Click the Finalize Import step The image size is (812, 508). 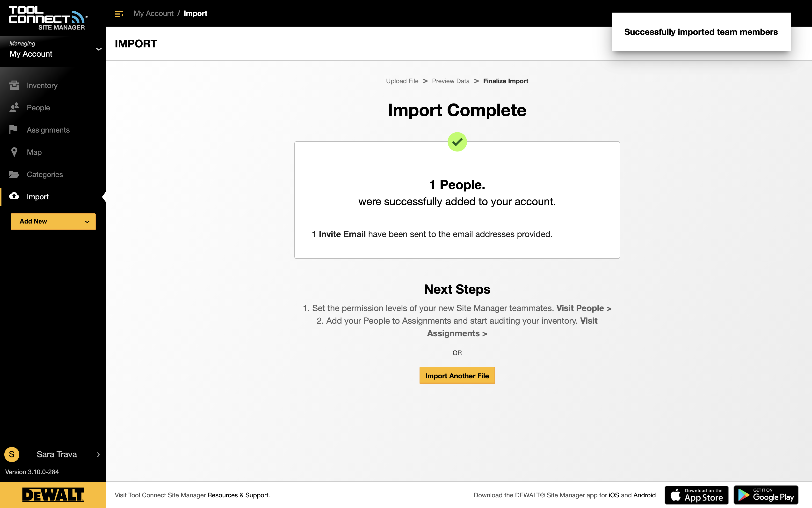point(506,81)
